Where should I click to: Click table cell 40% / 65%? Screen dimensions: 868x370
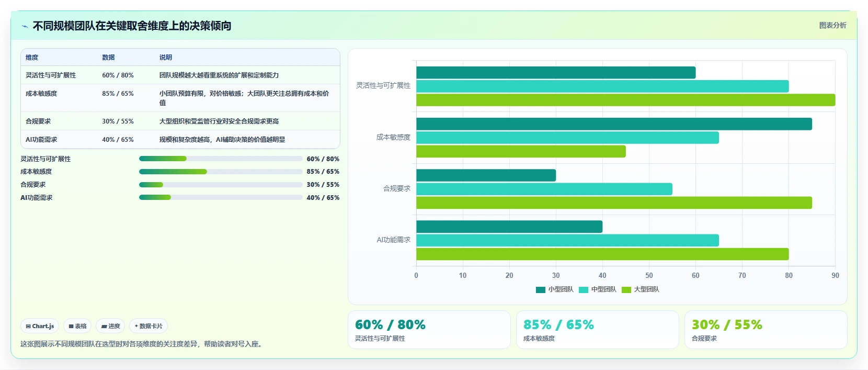[x=118, y=140]
